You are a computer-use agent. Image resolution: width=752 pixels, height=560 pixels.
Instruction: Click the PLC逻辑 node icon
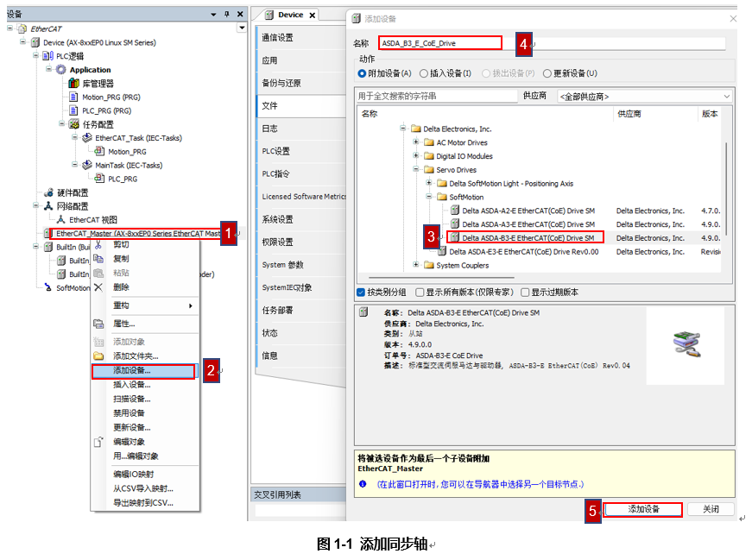(47, 56)
